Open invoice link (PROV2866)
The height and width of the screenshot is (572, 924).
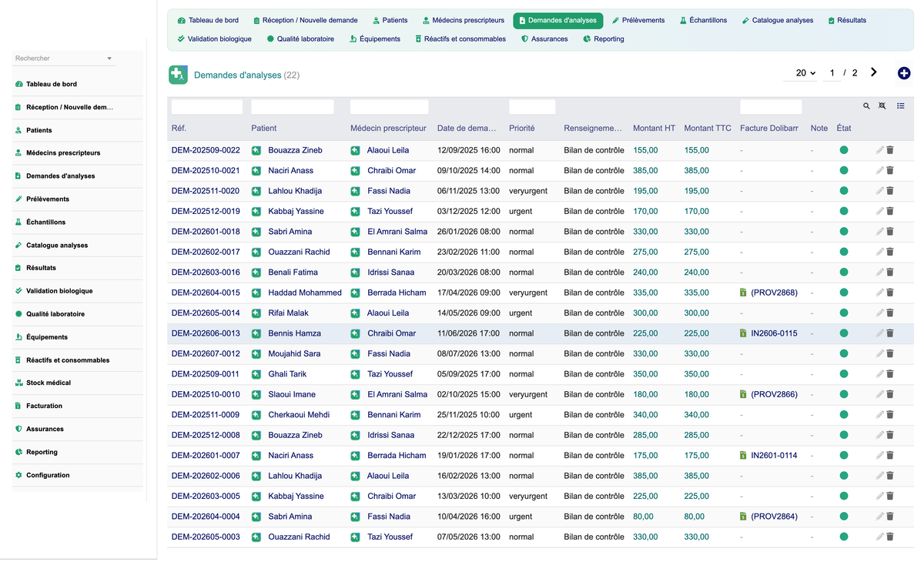pos(774,394)
